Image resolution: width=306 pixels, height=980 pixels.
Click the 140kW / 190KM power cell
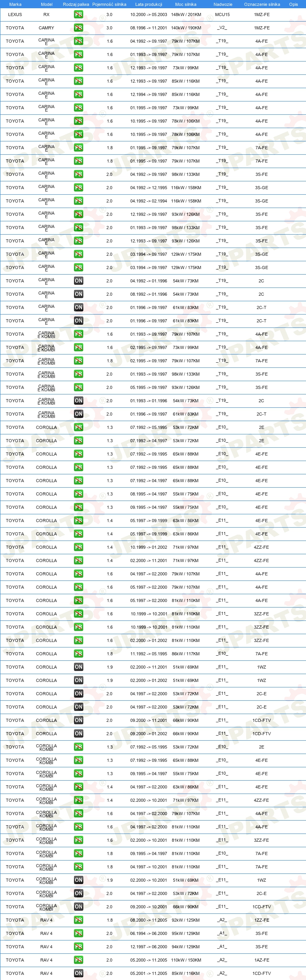[x=186, y=28]
